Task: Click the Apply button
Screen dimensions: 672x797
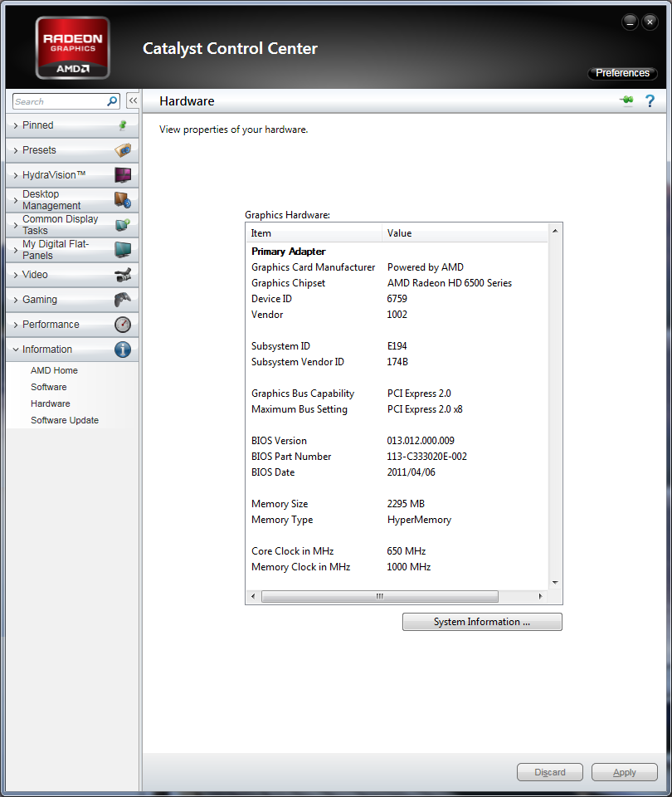Action: pyautogui.click(x=624, y=772)
